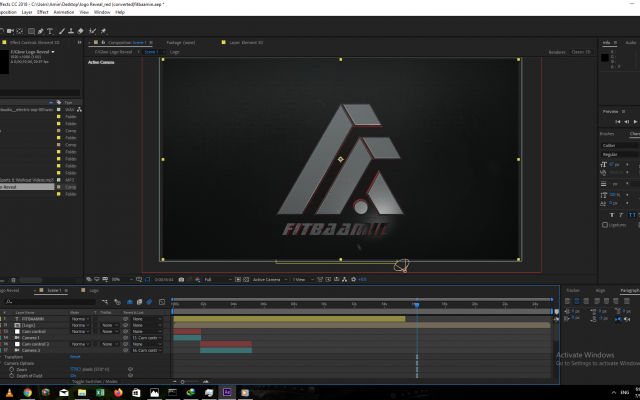The width and height of the screenshot is (640, 400).
Task: Select the Pan Behind anchor point tool
Action: tap(20, 31)
